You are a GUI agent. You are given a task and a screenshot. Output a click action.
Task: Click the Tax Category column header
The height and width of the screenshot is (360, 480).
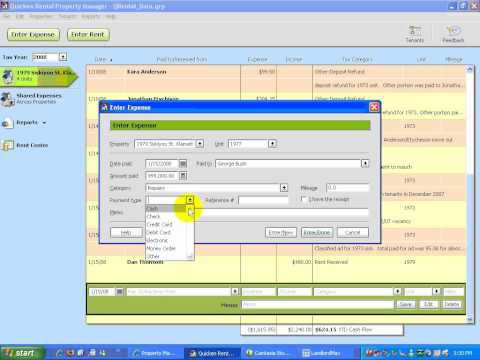click(357, 59)
